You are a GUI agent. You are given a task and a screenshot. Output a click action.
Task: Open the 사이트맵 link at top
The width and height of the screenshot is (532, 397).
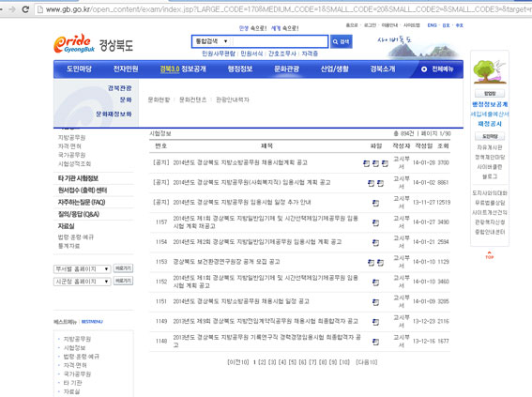(x=412, y=25)
